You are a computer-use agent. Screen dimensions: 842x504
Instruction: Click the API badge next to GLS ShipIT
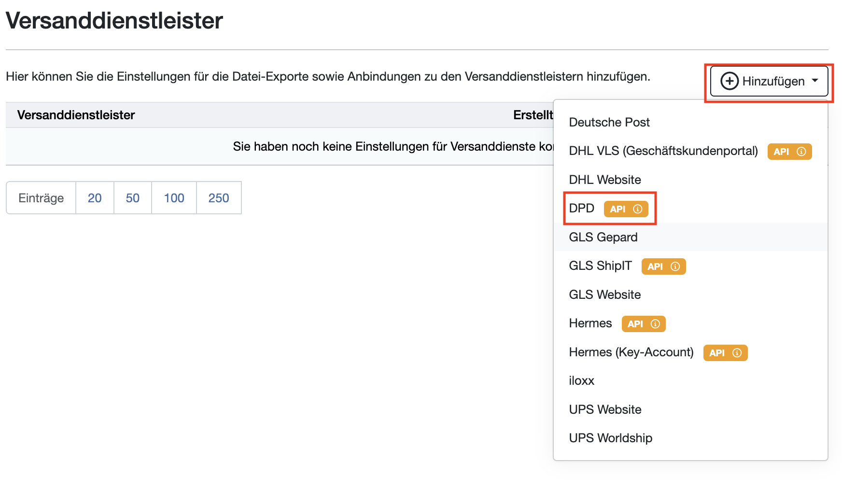[x=663, y=266]
